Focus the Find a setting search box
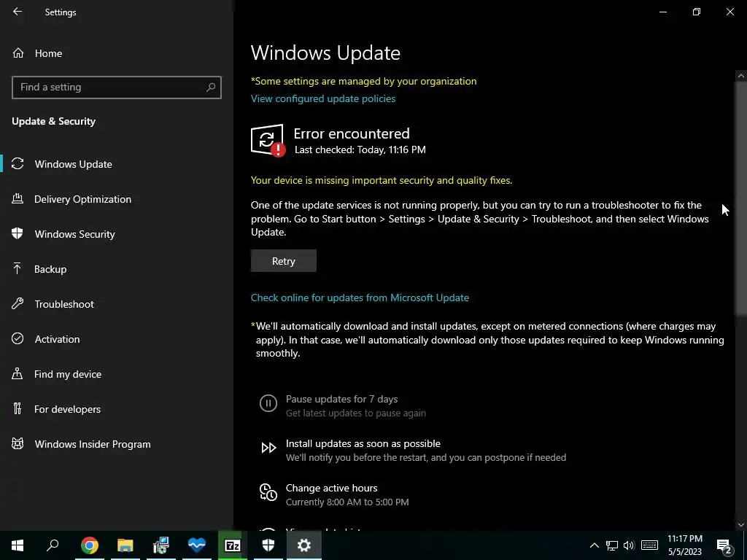The width and height of the screenshot is (747, 560). pos(116,87)
